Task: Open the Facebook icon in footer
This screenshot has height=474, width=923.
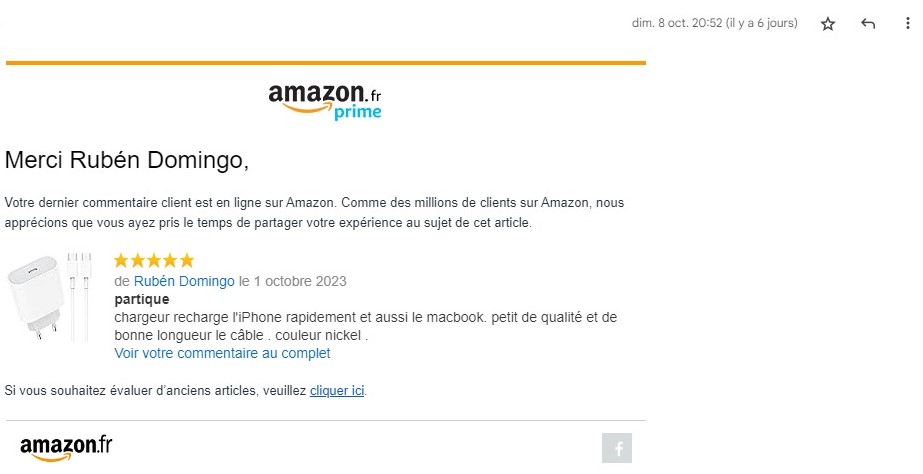Action: pyautogui.click(x=617, y=448)
